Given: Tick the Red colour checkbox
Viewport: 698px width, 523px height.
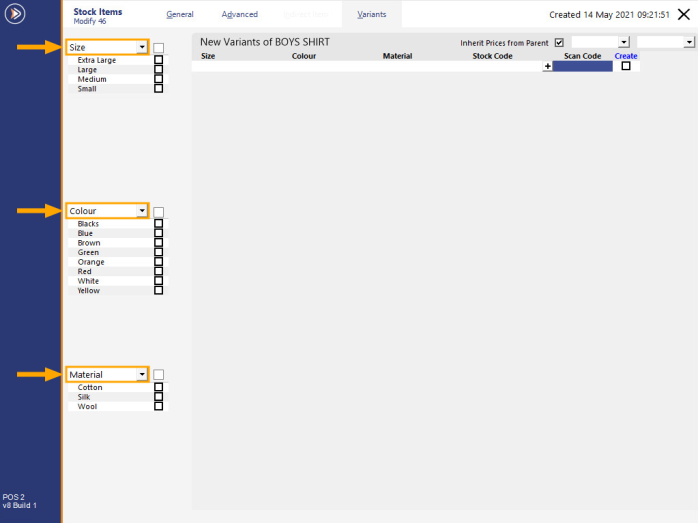Looking at the screenshot, I should coord(158,271).
